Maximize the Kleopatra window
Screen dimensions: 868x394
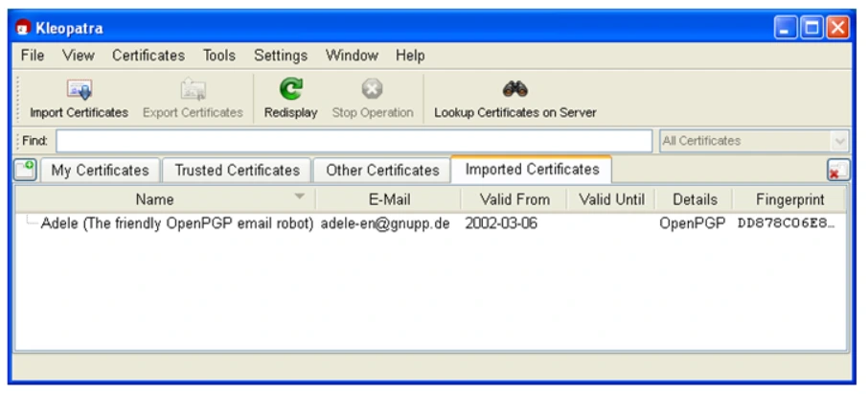(x=811, y=28)
